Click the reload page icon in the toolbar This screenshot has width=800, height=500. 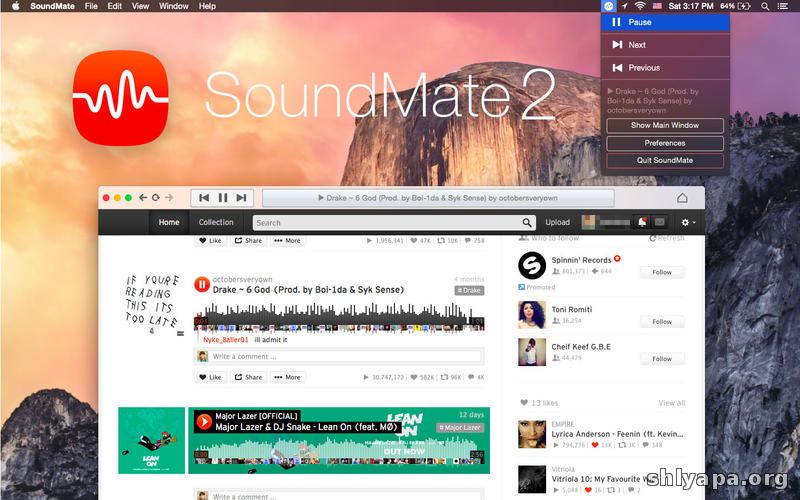[155, 198]
